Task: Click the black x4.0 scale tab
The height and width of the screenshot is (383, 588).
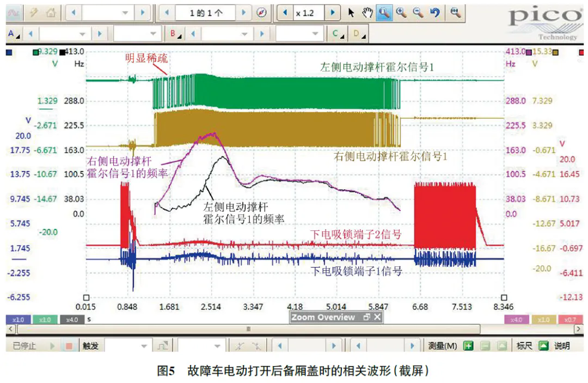Action: point(72,320)
